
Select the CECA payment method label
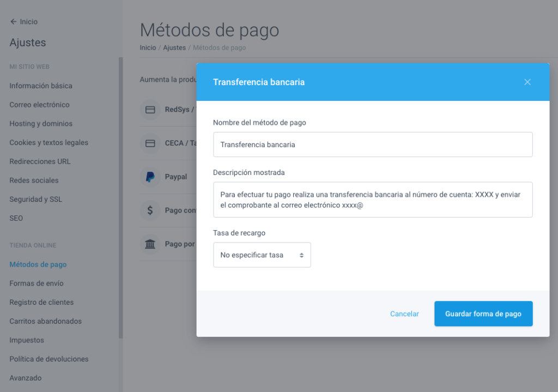tap(180, 143)
